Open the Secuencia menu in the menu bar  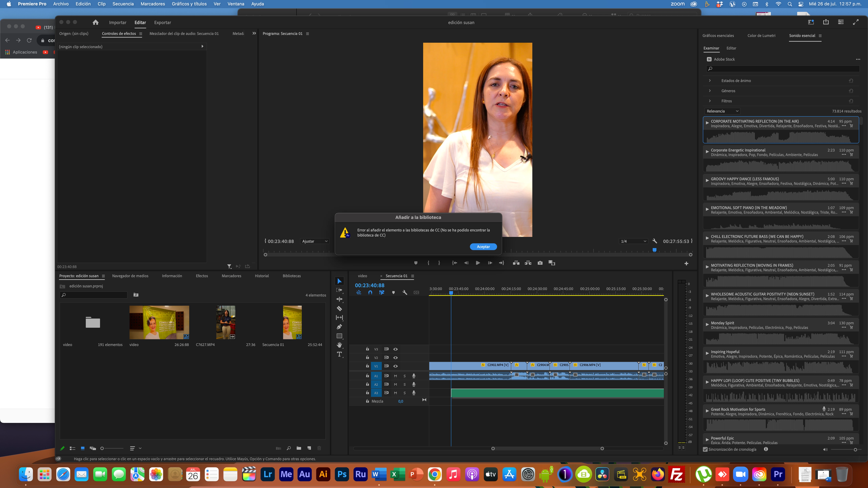pyautogui.click(x=123, y=4)
